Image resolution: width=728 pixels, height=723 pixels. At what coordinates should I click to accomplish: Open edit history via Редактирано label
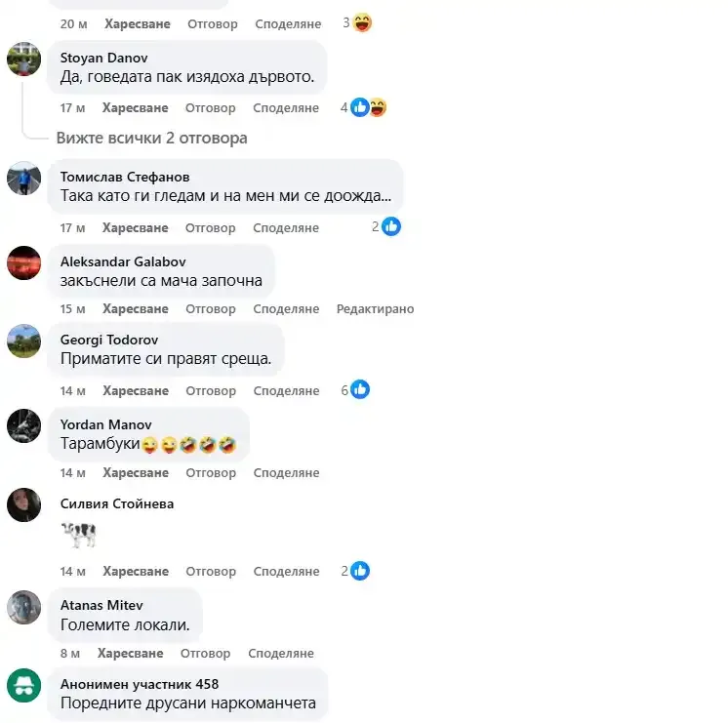(375, 308)
